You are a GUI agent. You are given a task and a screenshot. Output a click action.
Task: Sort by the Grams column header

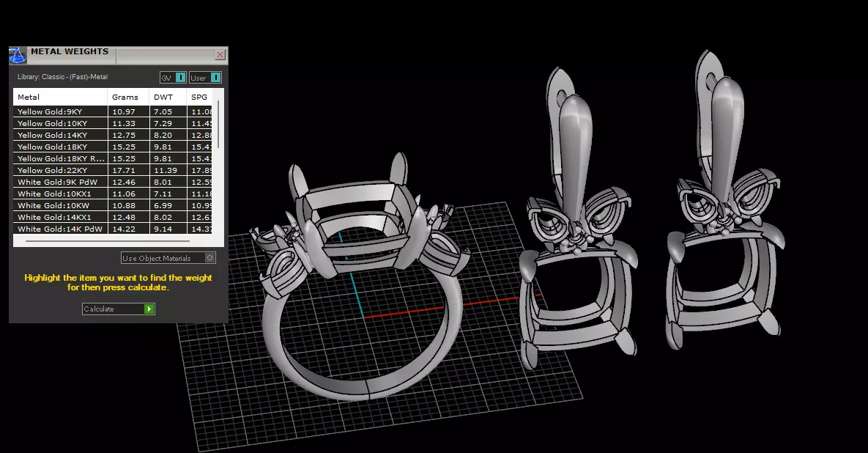(x=128, y=97)
